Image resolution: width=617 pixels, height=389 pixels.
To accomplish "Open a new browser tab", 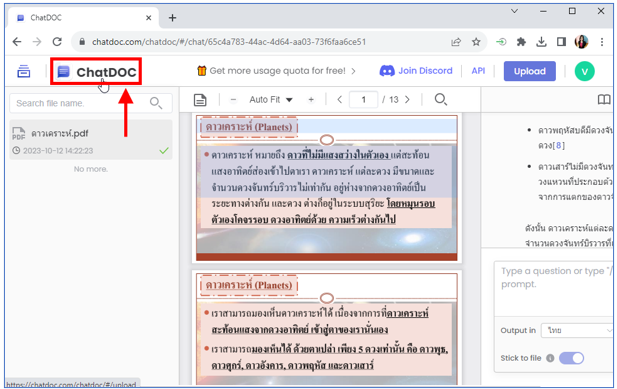I will click(x=172, y=18).
